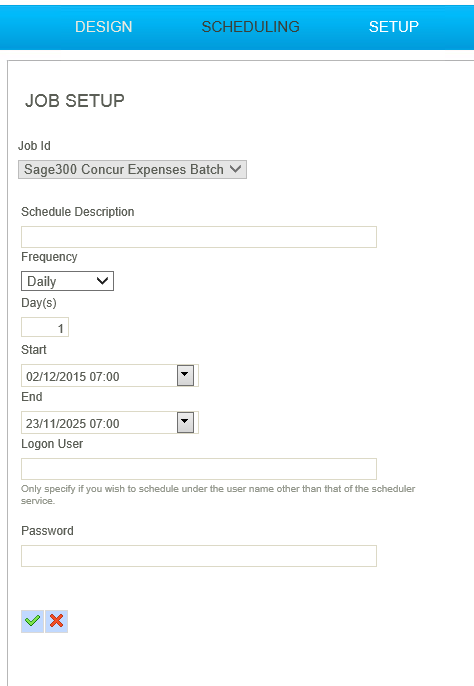Open the Frequency Daily dropdown

coord(67,281)
